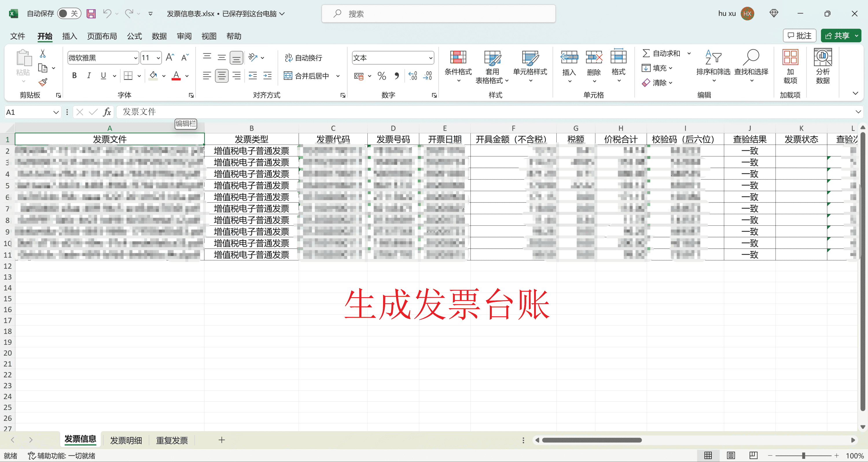Screen dimensions: 868x462
Task: Apply percent number style
Action: point(382,76)
